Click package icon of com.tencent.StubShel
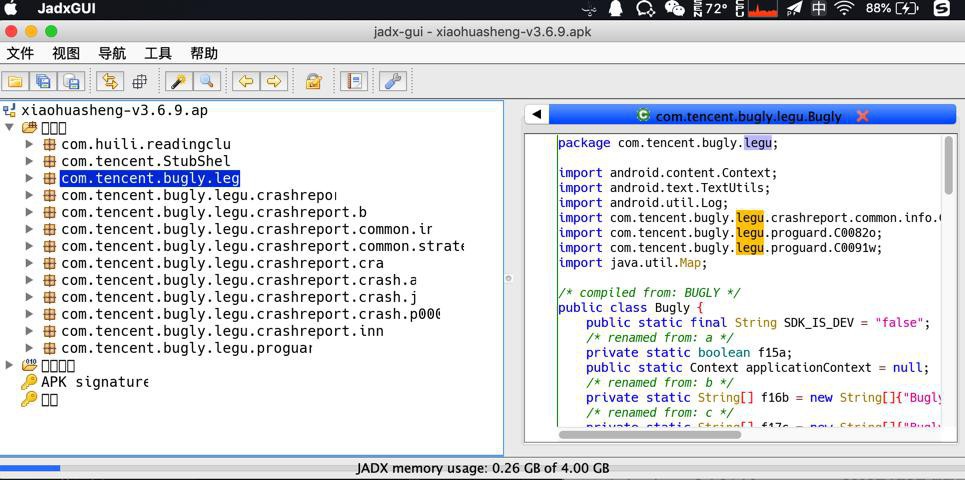Viewport: 965px width, 480px height. (50, 161)
